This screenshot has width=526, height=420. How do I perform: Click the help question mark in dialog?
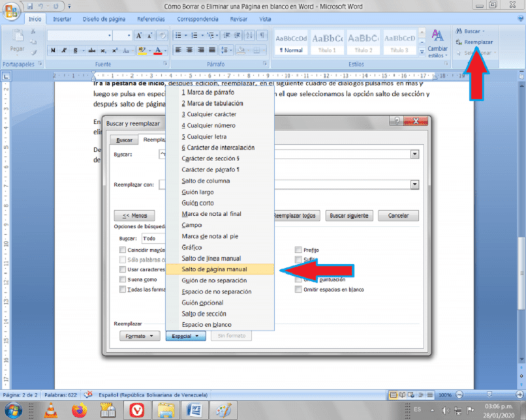click(x=397, y=121)
